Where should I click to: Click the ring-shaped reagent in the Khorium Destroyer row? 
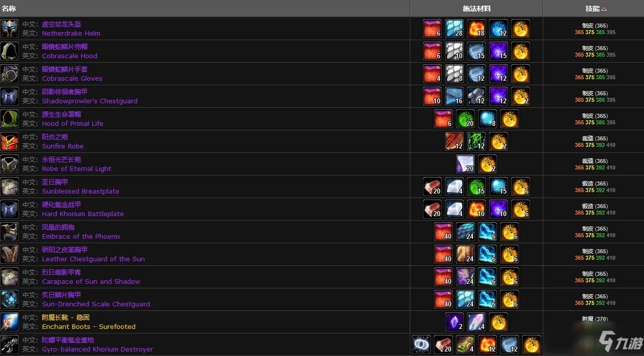point(421,344)
